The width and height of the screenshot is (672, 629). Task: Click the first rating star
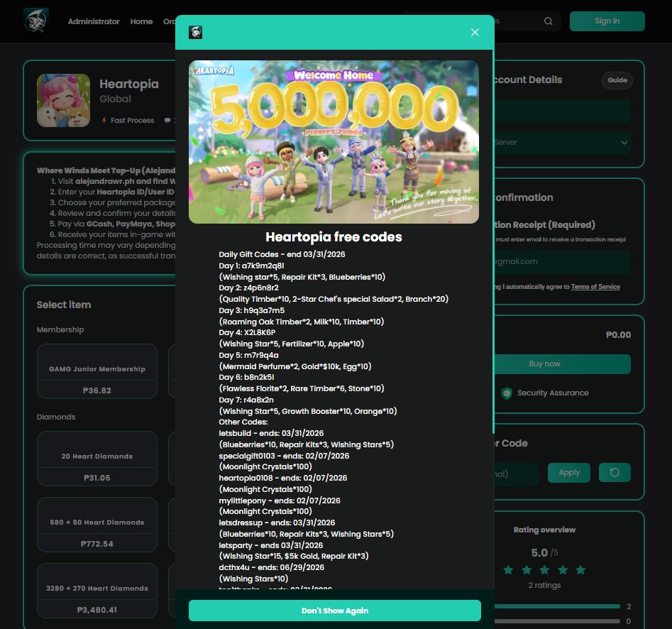pos(508,570)
